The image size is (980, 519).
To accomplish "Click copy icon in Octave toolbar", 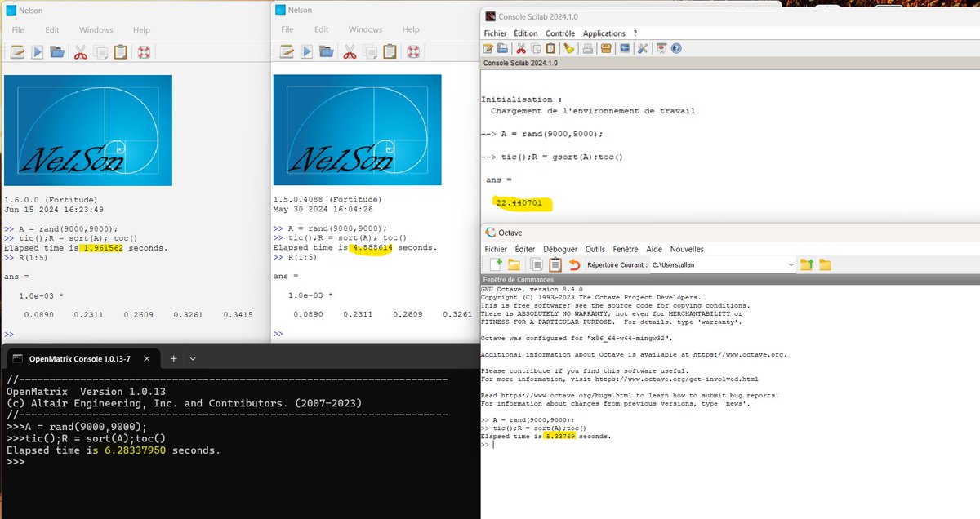I will pos(537,264).
